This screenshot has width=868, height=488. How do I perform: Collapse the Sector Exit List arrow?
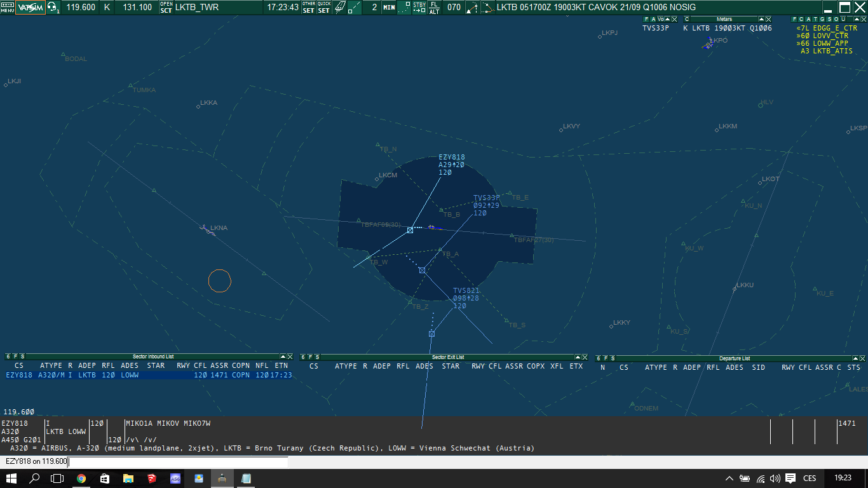click(577, 357)
